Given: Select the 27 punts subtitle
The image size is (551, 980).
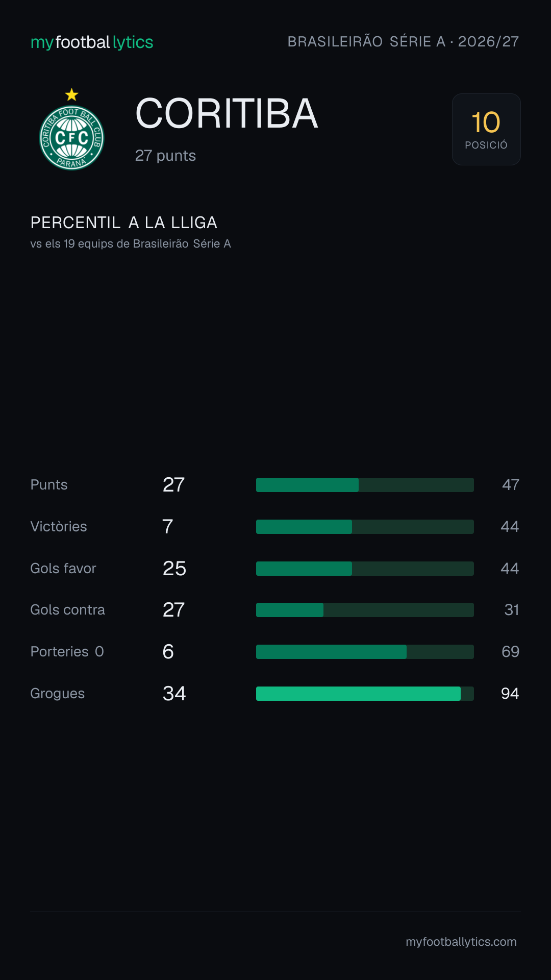Looking at the screenshot, I should (x=165, y=156).
